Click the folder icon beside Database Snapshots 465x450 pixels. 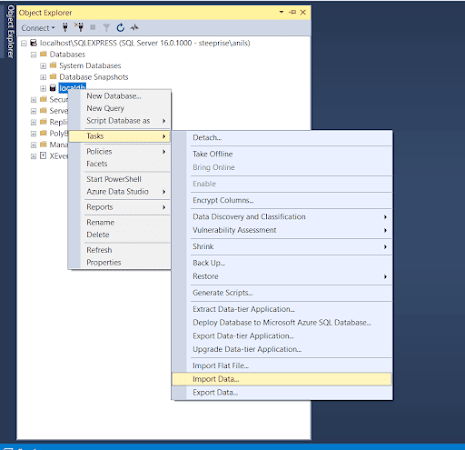pos(53,77)
